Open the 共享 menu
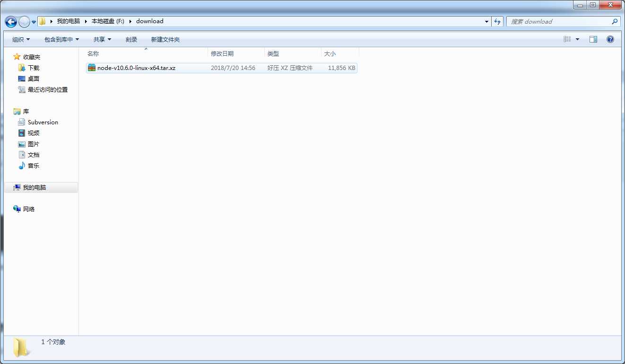625x364 pixels. (x=102, y=40)
